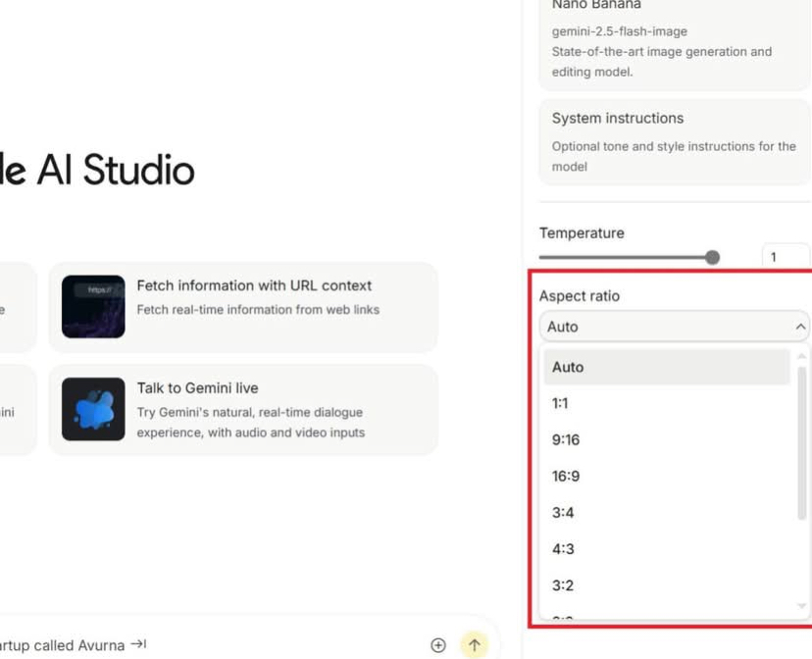Image resolution: width=812 pixels, height=659 pixels.
Task: Click the 'Aspect ratio' label text
Action: [579, 296]
